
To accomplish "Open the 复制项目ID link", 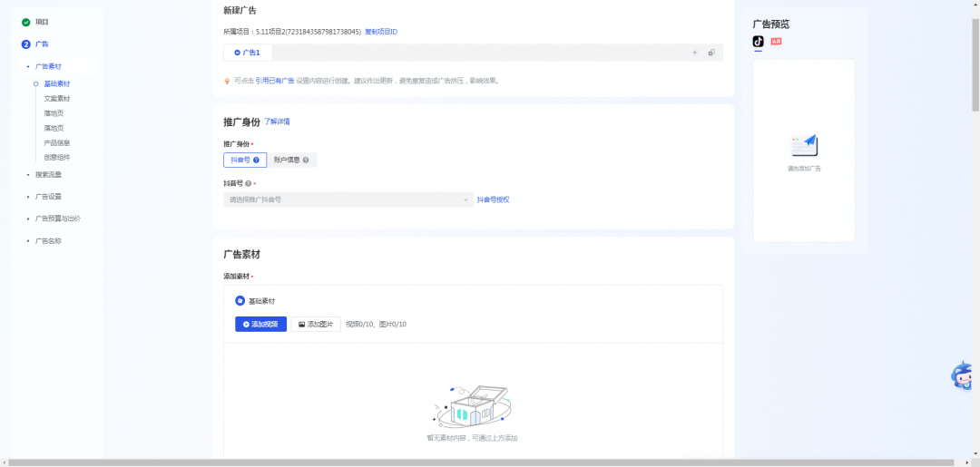I will pos(381,31).
